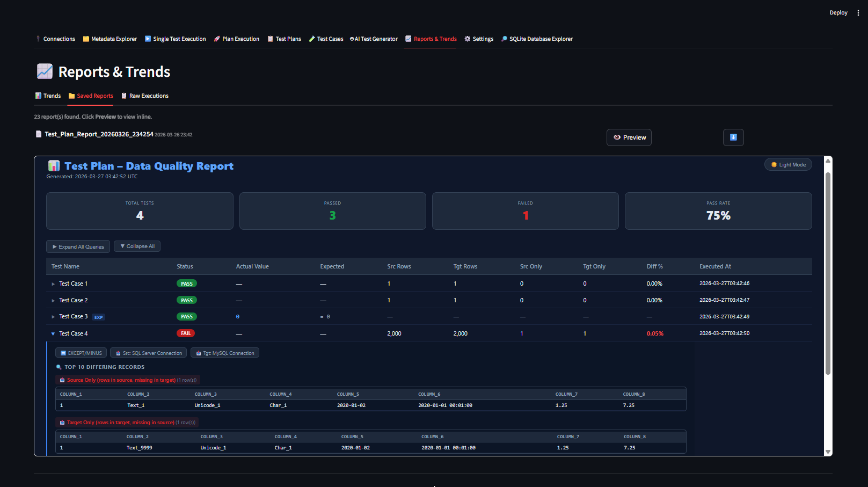Click the 0.05% diff value

click(655, 333)
